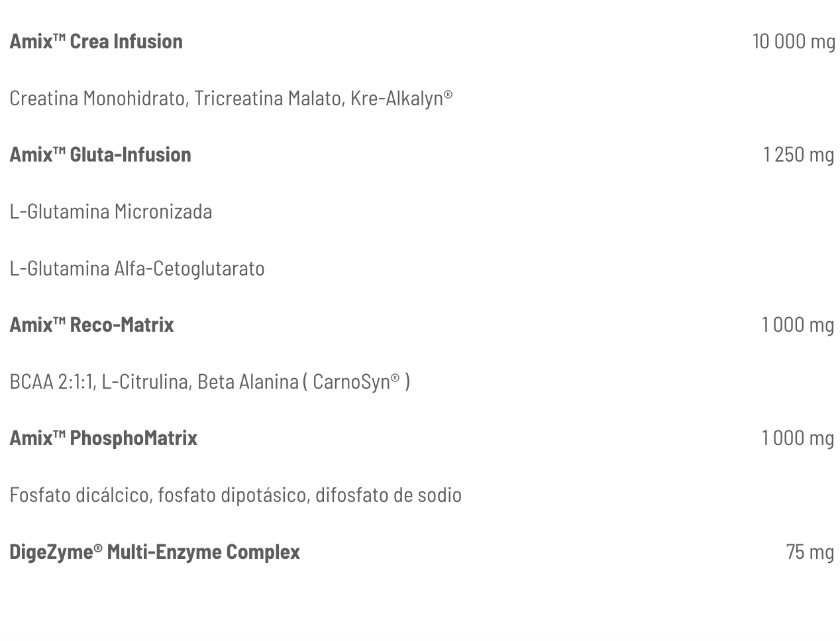Click the L-Glutamina Micronizada line
This screenshot has height=641, width=840.
tap(111, 211)
